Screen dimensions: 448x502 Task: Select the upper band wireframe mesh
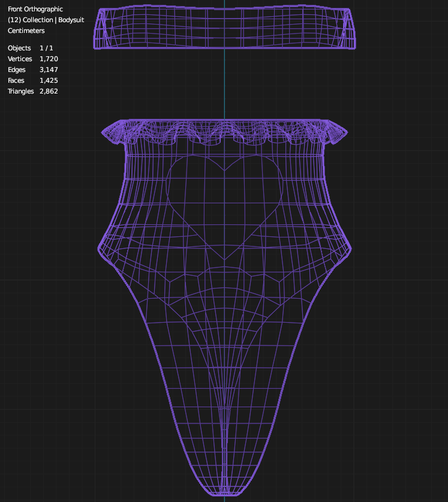224,27
